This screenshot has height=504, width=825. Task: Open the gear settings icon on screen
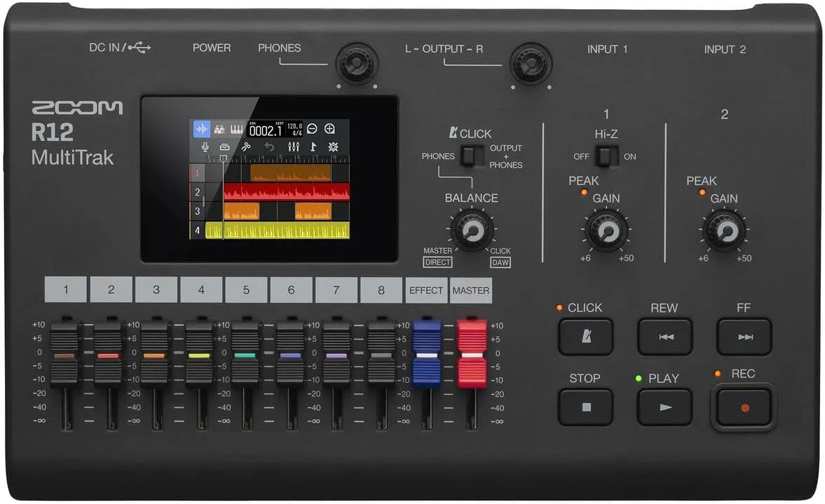[x=333, y=147]
